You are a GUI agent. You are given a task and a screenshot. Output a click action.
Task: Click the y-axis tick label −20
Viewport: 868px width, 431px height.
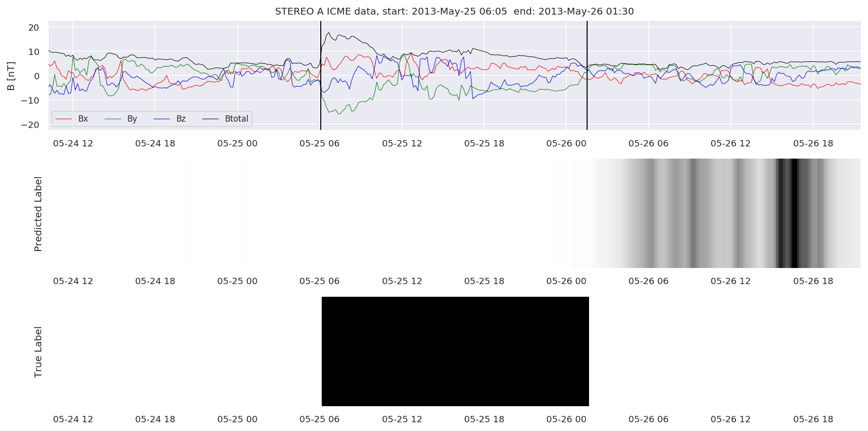(x=30, y=125)
